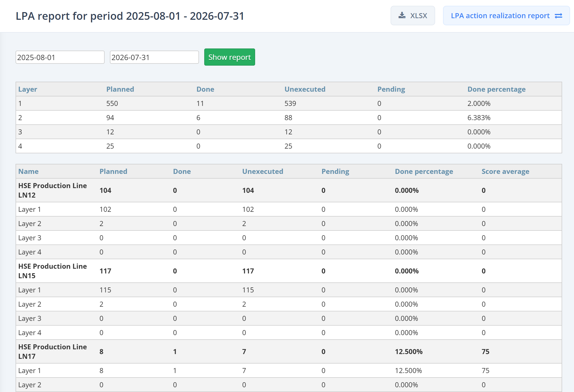Click the end date field 2026-07-31

[x=154, y=57]
